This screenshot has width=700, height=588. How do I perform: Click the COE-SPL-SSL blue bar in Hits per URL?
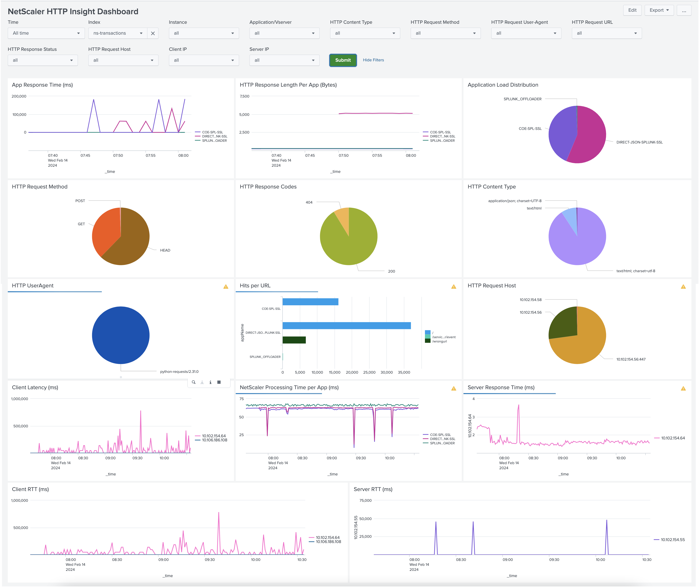pyautogui.click(x=310, y=302)
